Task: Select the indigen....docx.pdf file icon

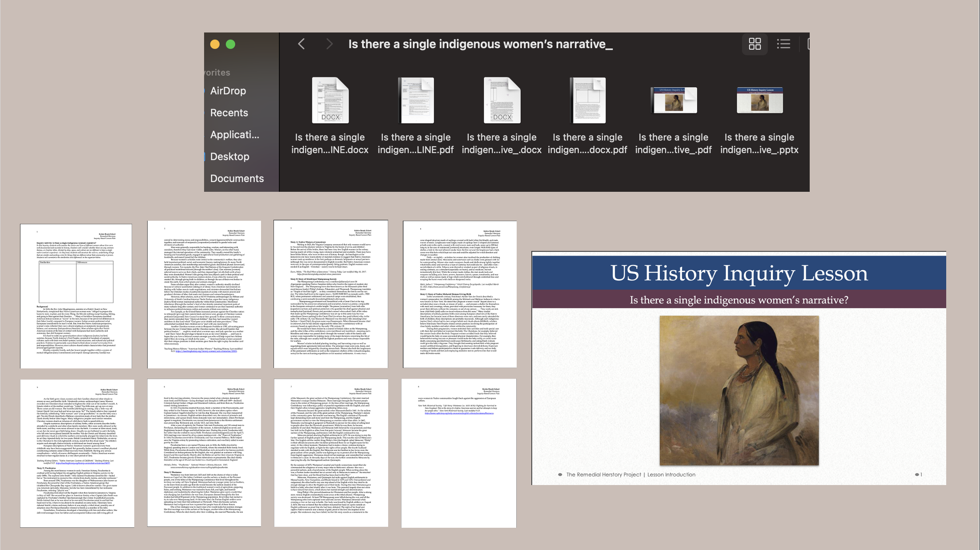Action: tap(587, 100)
